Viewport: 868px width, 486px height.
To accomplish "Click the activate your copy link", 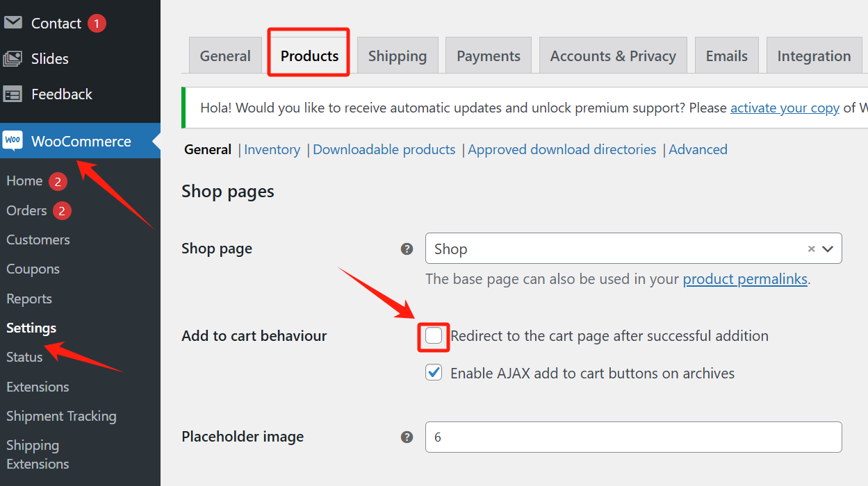I will 785,108.
